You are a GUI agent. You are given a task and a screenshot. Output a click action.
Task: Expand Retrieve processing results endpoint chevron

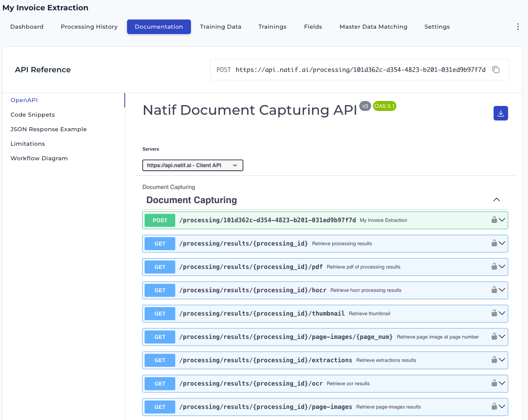(x=502, y=243)
